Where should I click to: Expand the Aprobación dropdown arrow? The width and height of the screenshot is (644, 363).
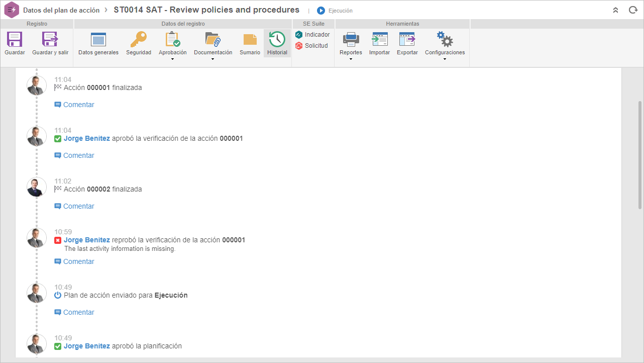tap(173, 59)
